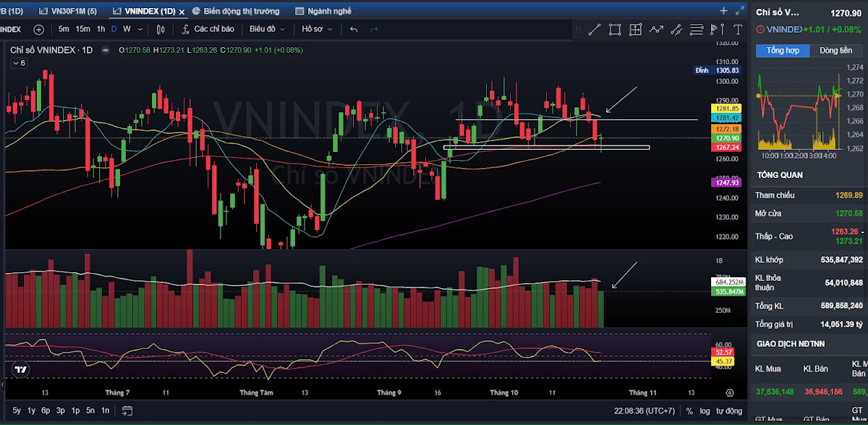Set date range to 1p
Screen dimensions: 868x425
75,411
